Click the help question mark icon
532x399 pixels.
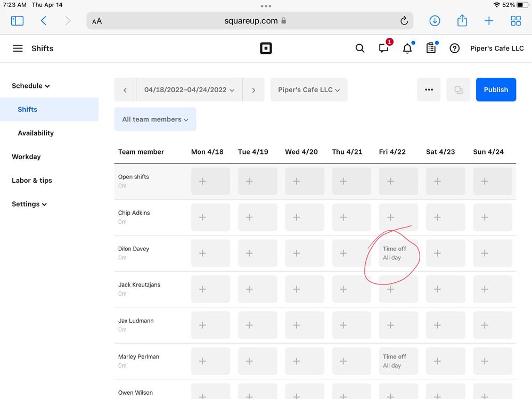point(454,48)
